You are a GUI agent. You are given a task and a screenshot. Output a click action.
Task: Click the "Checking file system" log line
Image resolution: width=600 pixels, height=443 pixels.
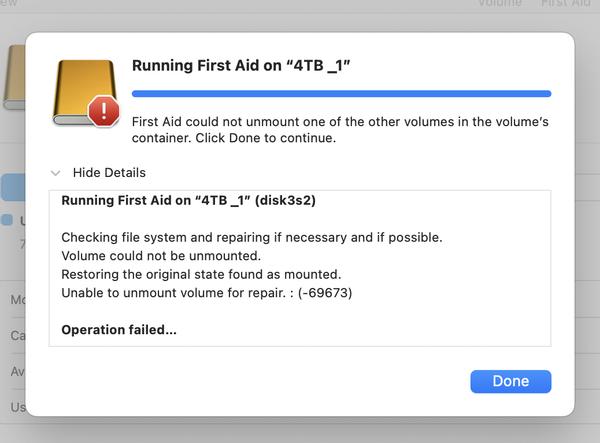click(x=251, y=238)
